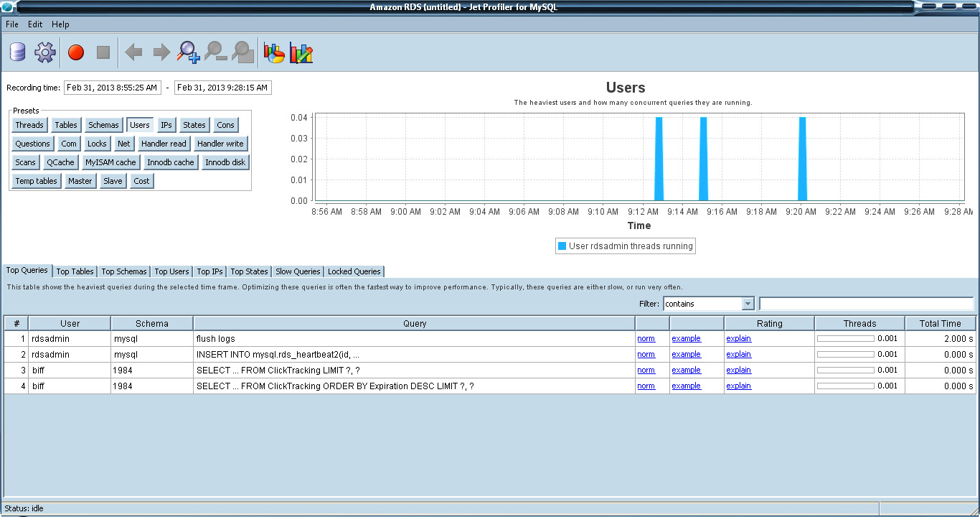Click the recording end time field

[x=223, y=88]
